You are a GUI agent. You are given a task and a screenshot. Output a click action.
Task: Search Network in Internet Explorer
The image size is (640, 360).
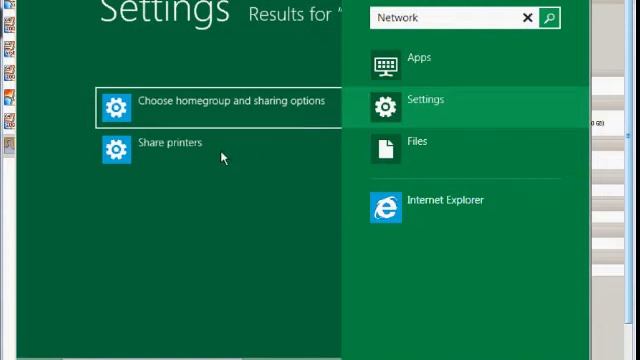point(465,207)
